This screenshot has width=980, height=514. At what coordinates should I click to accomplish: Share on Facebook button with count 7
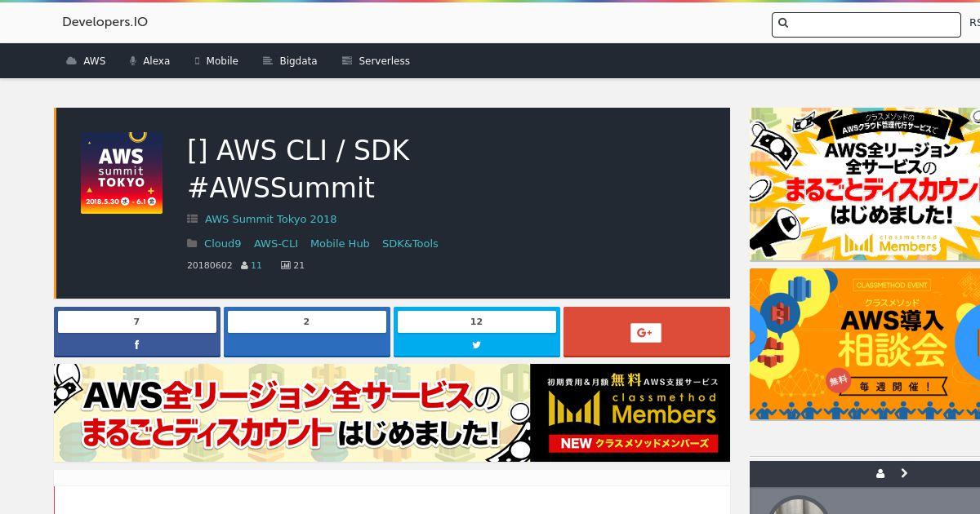[x=137, y=332]
